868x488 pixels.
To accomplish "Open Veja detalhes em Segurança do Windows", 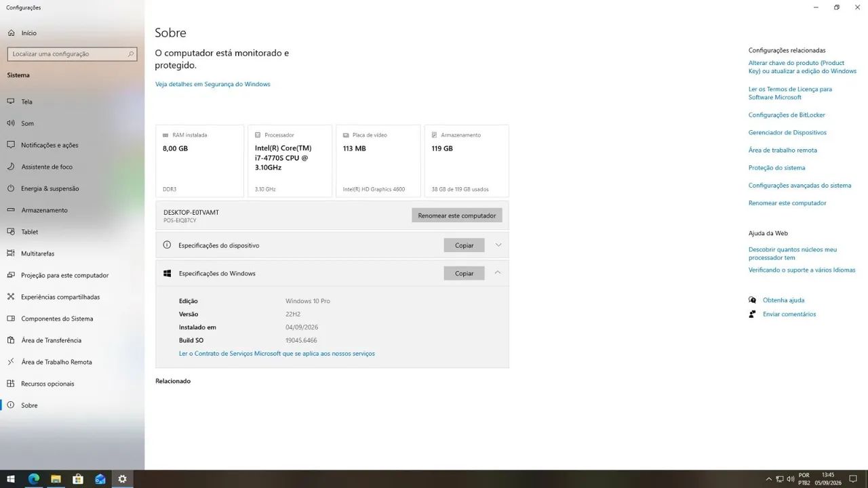I will [x=213, y=84].
